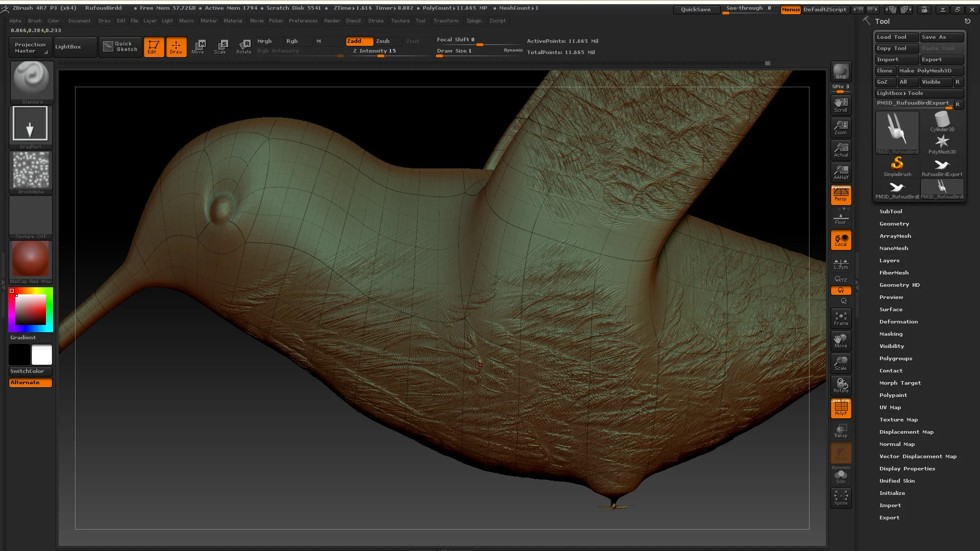Screen dimensions: 980x551
Task: Enable Zsub mode
Action: tap(389, 41)
